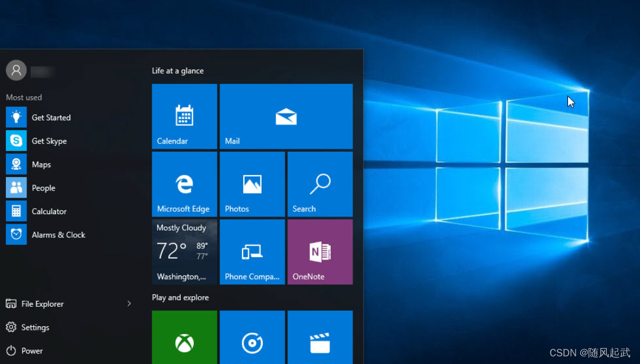Open Power options from the label
640x364 pixels.
tap(32, 351)
